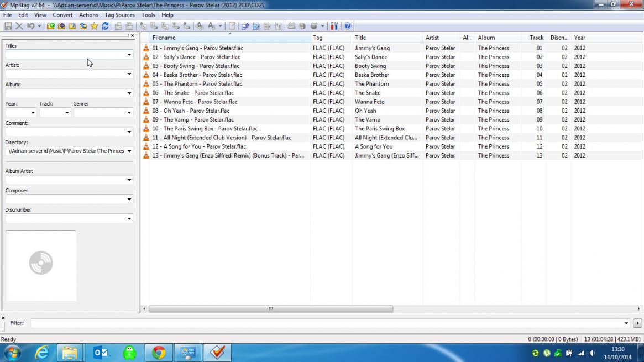Click the Track column header

[536, 38]
